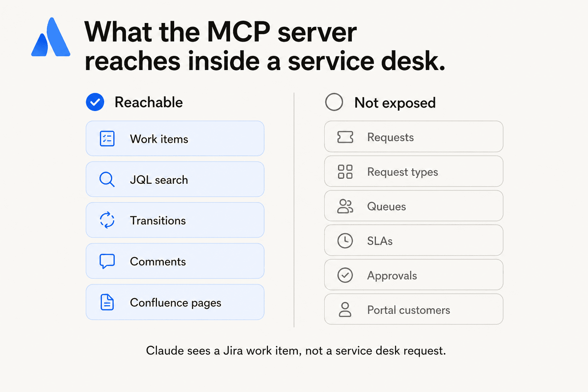
Task: Click the 'reaches inside a service desk.' line
Action: (x=265, y=61)
